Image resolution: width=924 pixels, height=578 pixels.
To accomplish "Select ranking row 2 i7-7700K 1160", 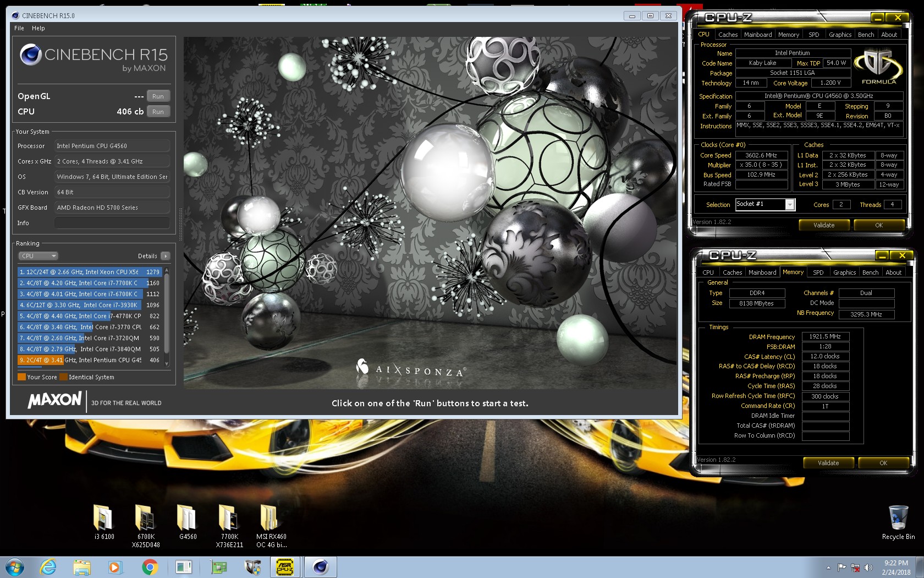I will click(x=90, y=283).
